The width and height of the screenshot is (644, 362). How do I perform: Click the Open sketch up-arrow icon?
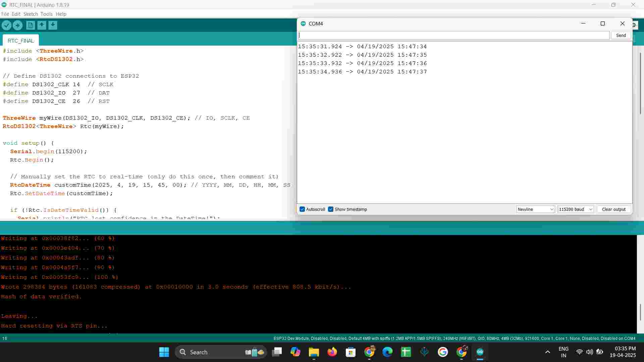point(42,25)
